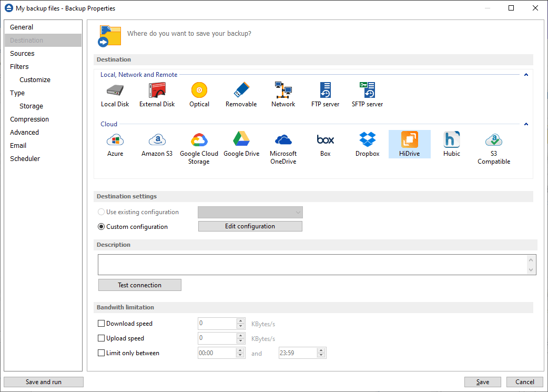The image size is (548, 392).
Task: Select the Destination page entry
Action: tap(43, 40)
